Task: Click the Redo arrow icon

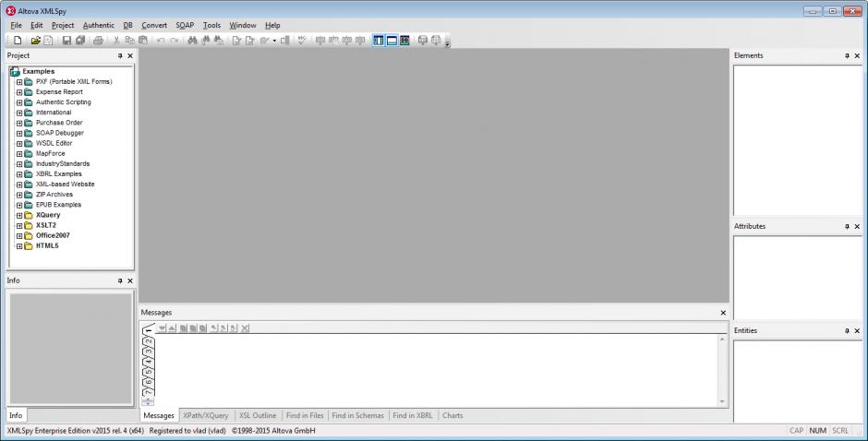Action: pyautogui.click(x=175, y=41)
